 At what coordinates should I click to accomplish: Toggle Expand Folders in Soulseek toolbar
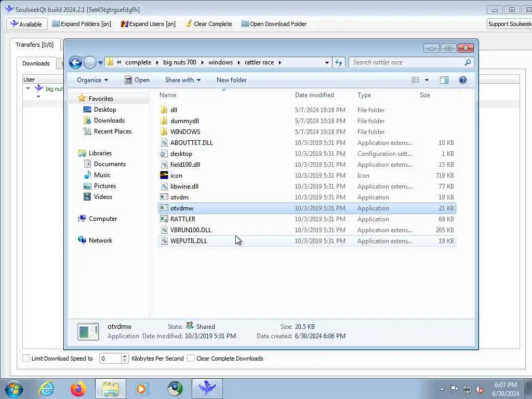82,24
